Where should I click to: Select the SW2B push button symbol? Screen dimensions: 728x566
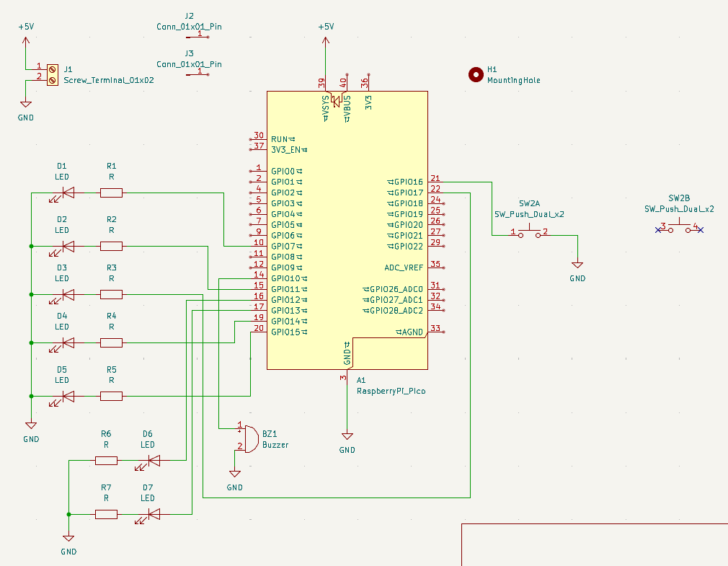click(679, 226)
